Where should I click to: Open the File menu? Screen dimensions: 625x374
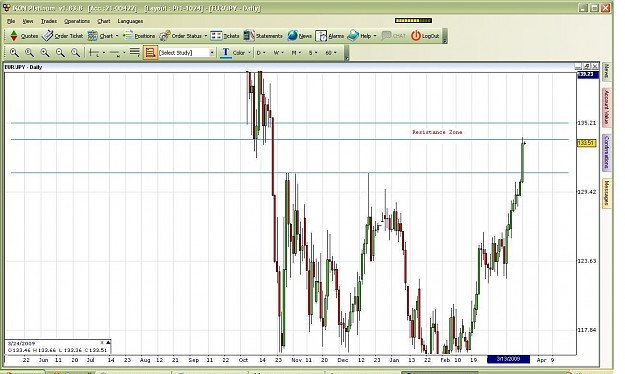[x=11, y=21]
